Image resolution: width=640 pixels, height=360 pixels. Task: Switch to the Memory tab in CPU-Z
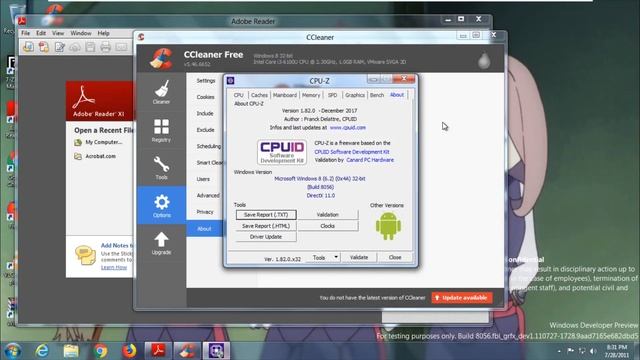(x=311, y=95)
